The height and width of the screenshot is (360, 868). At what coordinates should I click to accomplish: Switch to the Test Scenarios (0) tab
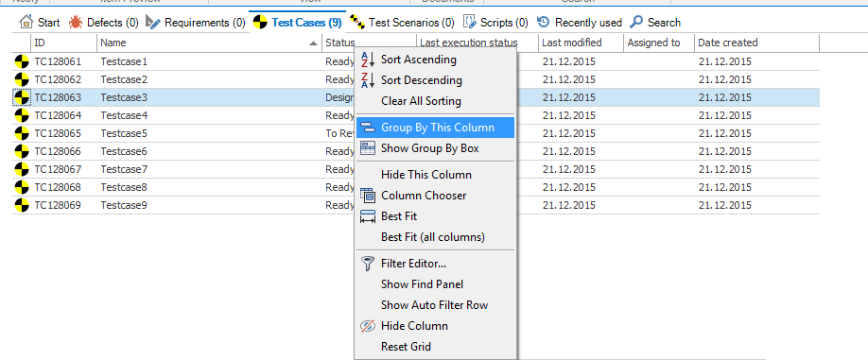(402, 23)
